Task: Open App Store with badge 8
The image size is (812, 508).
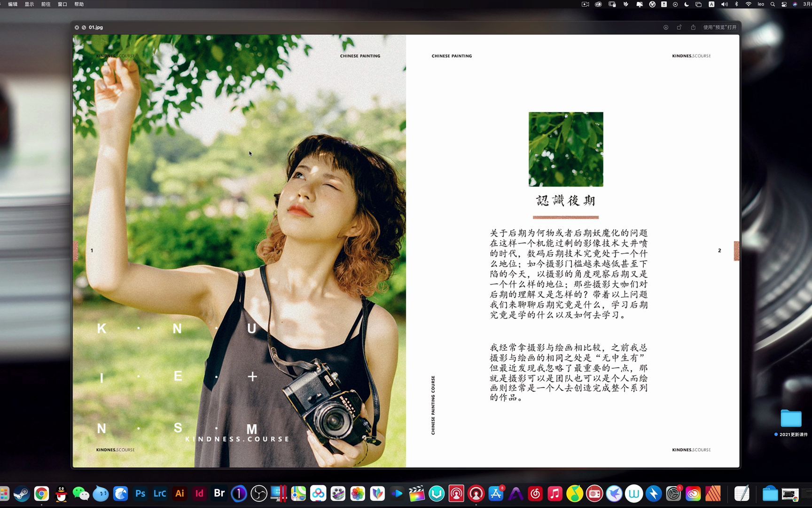Action: [x=496, y=493]
